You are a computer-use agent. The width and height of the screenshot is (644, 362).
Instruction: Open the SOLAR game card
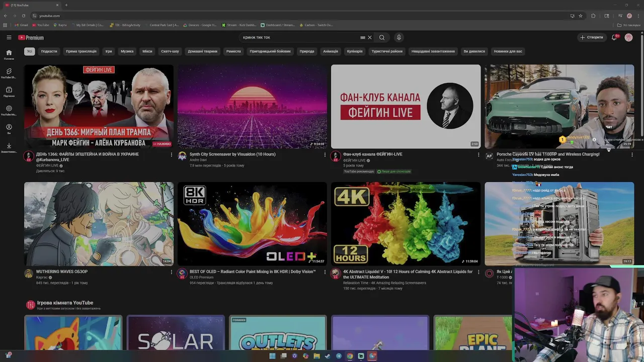[x=176, y=333]
